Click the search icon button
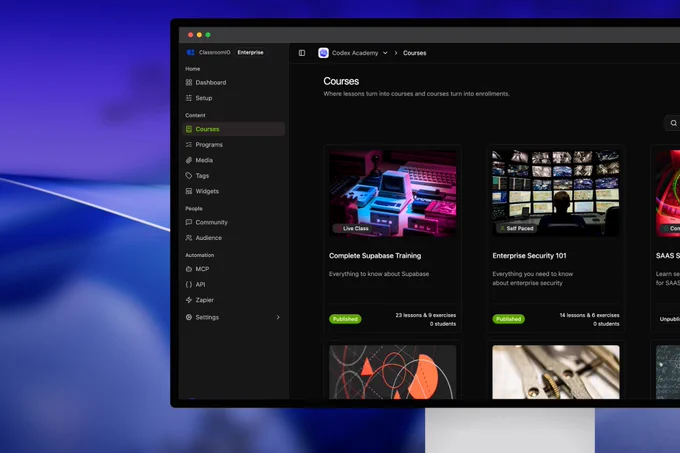The width and height of the screenshot is (680, 453). pyautogui.click(x=673, y=123)
